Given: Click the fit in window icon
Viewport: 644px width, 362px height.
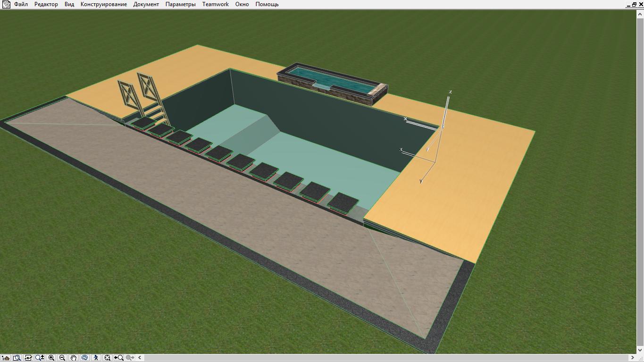Looking at the screenshot, I should 108,358.
